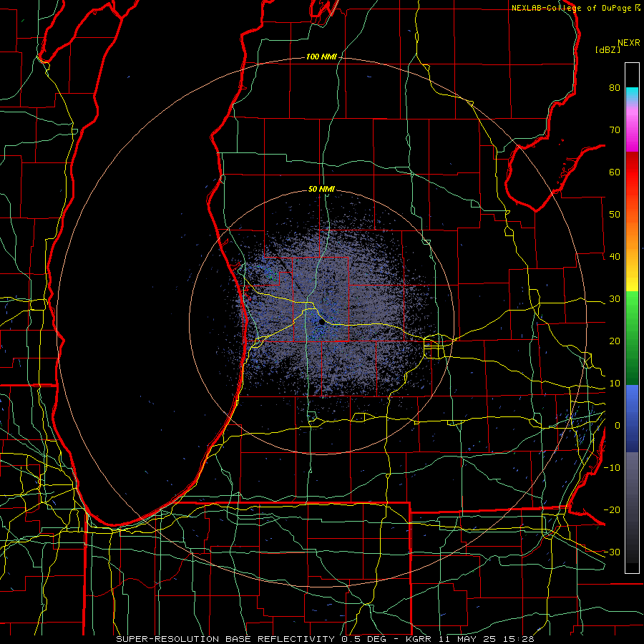644x644 pixels.
Task: Click the black KGRR radar site dot
Action: pyautogui.click(x=321, y=323)
